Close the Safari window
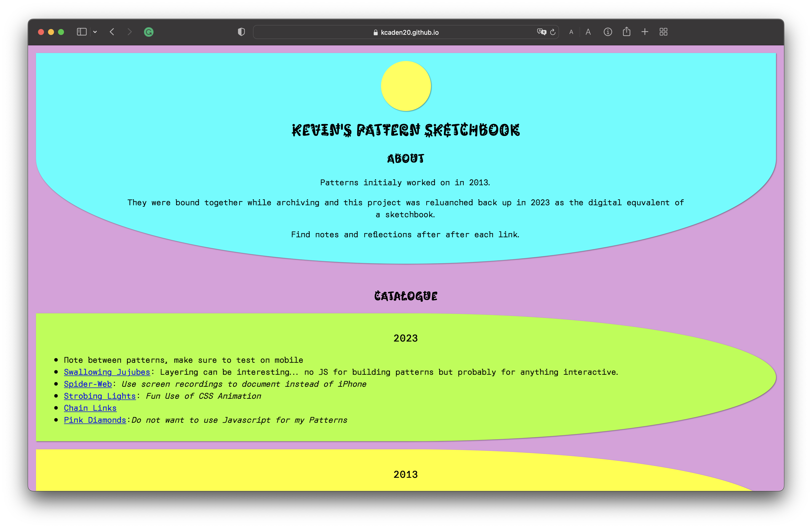 click(41, 32)
